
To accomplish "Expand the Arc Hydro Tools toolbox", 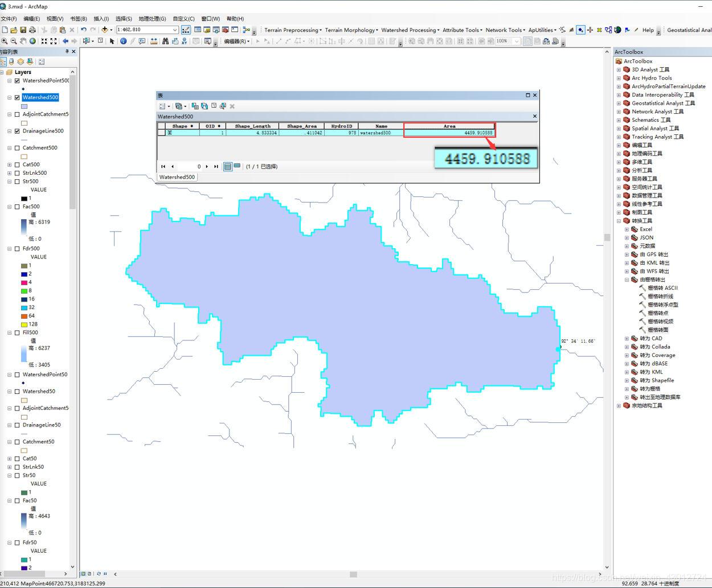I will click(x=619, y=78).
